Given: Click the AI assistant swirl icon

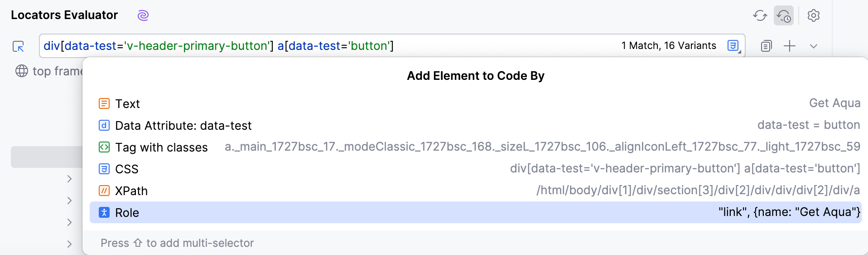Looking at the screenshot, I should [x=143, y=15].
